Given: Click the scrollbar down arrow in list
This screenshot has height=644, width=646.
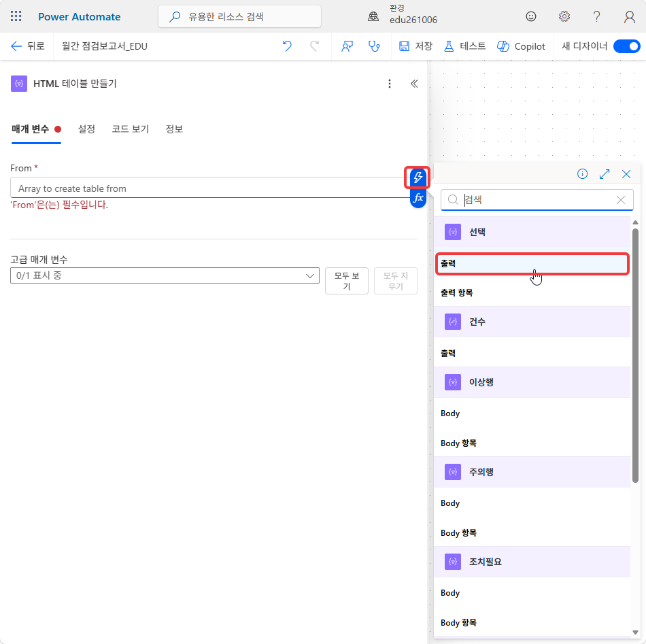Looking at the screenshot, I should click(635, 632).
